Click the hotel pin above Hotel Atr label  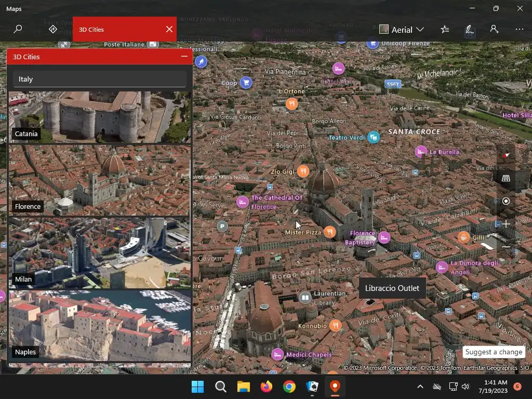(x=338, y=69)
